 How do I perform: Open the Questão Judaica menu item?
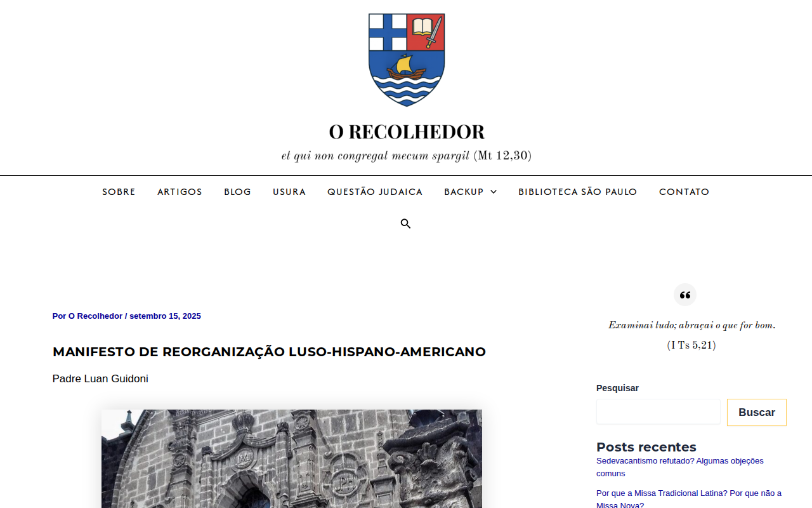tap(375, 192)
